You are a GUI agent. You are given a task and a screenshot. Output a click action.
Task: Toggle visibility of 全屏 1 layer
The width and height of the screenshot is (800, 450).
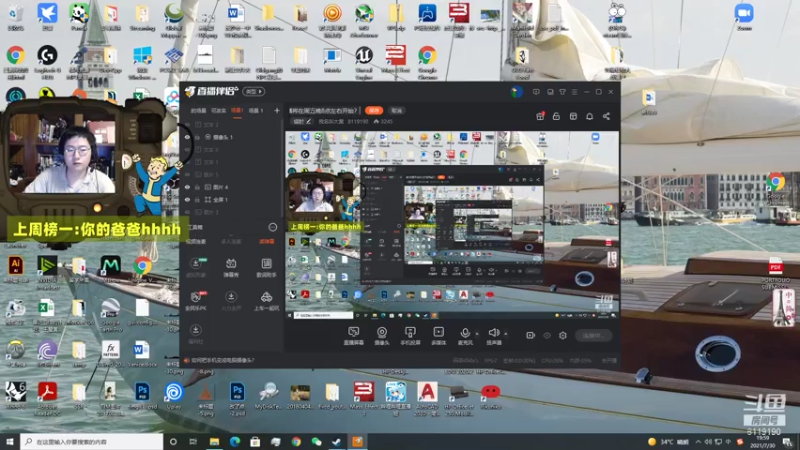[x=187, y=199]
